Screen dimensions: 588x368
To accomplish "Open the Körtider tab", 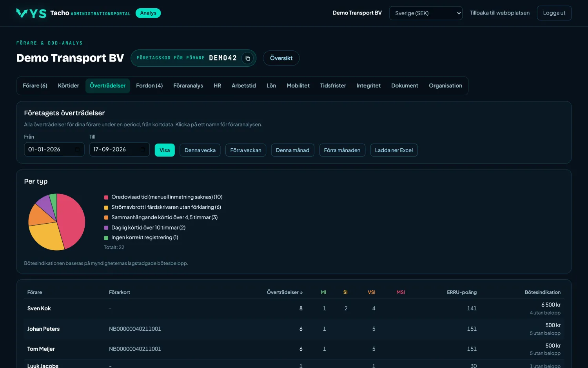I will (69, 86).
